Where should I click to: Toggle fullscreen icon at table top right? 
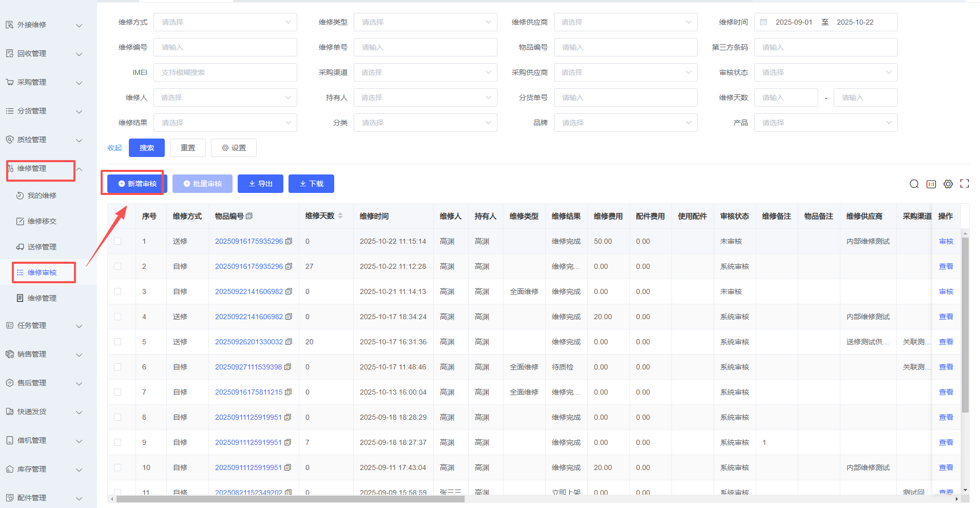(965, 184)
